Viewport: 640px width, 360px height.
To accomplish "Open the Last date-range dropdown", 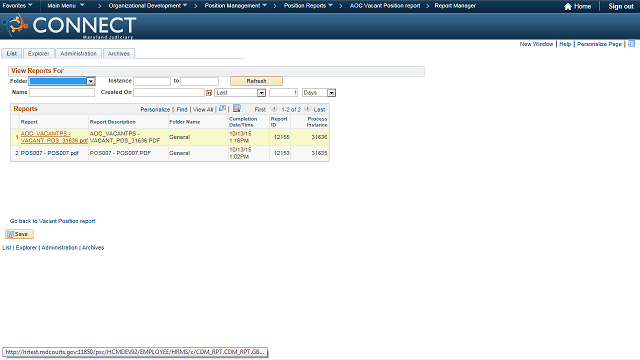I will [240, 93].
